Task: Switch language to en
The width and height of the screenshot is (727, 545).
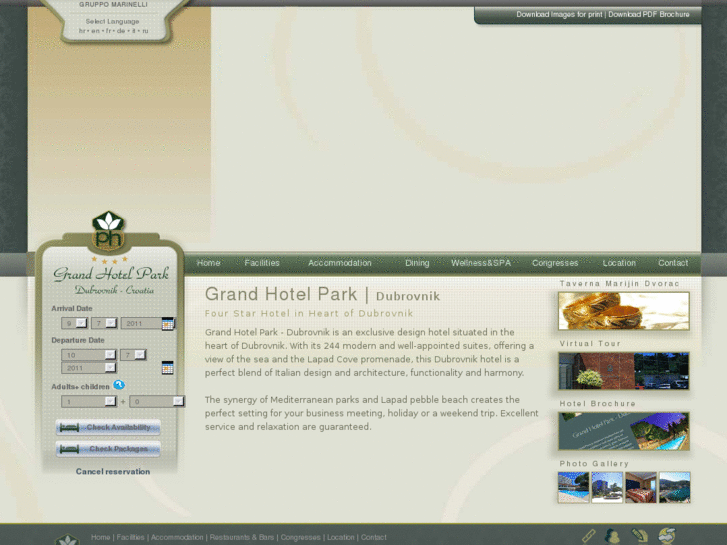Action: 96,31
